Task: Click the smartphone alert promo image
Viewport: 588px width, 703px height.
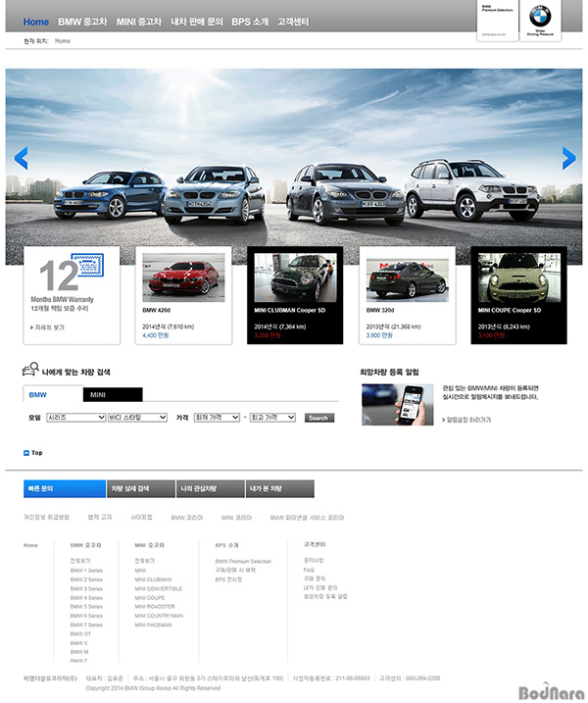Action: point(398,404)
